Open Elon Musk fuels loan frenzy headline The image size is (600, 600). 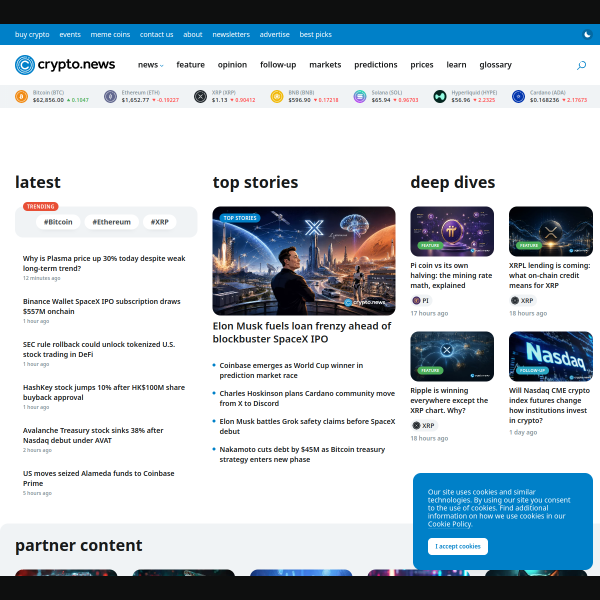point(302,333)
